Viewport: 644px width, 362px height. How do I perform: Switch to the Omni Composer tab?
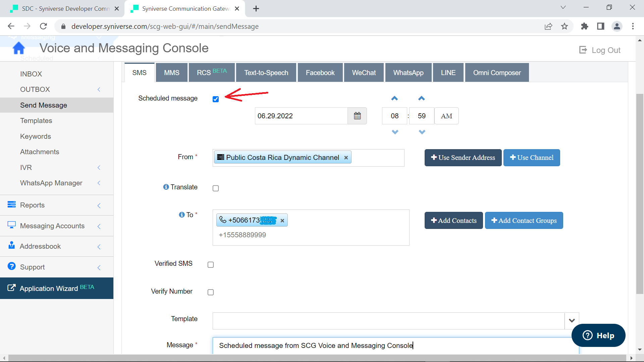pyautogui.click(x=497, y=73)
